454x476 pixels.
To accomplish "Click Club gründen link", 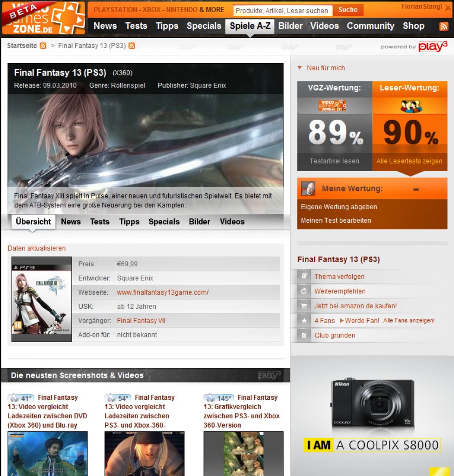I will tap(335, 336).
